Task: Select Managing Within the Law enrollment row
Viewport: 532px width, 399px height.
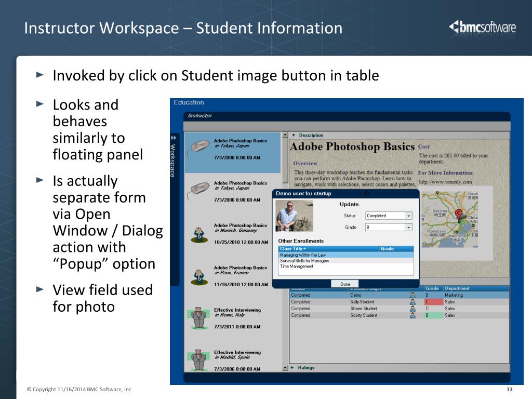Action: (x=345, y=255)
